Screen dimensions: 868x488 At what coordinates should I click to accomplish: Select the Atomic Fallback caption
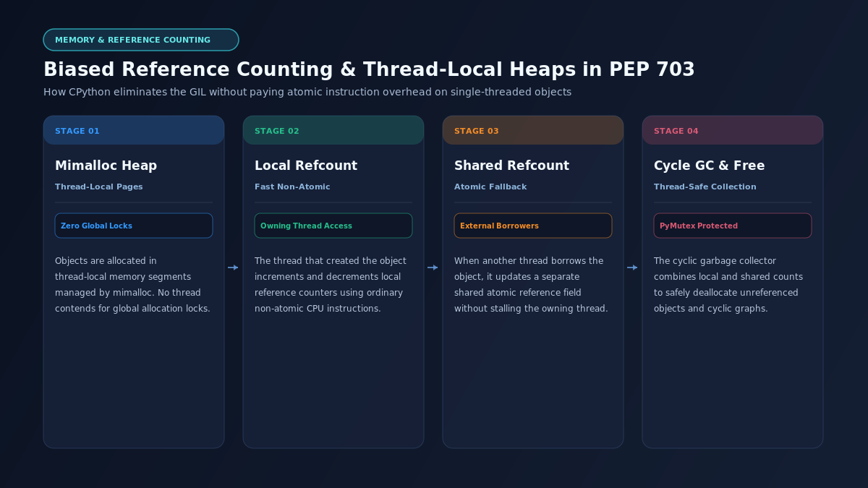[x=490, y=187]
